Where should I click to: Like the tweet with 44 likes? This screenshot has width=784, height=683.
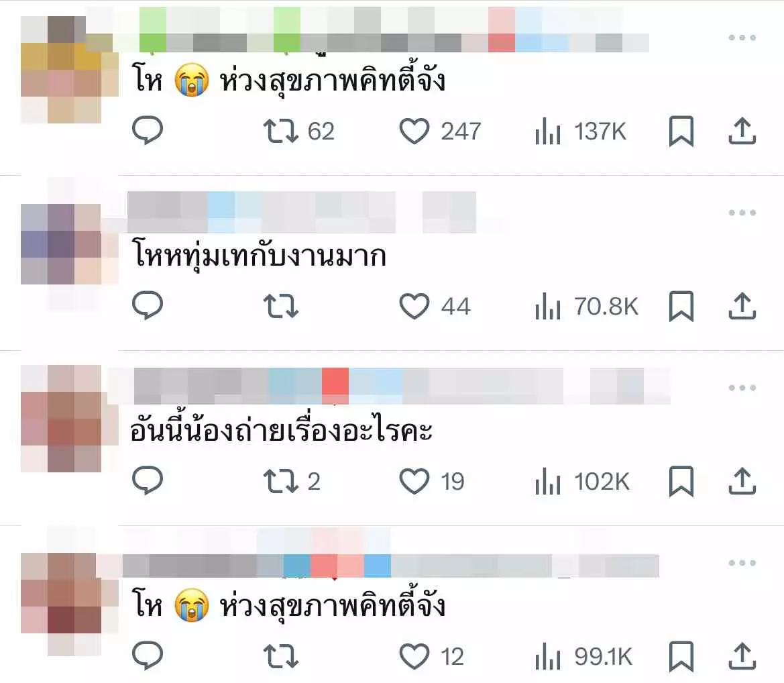(435, 306)
